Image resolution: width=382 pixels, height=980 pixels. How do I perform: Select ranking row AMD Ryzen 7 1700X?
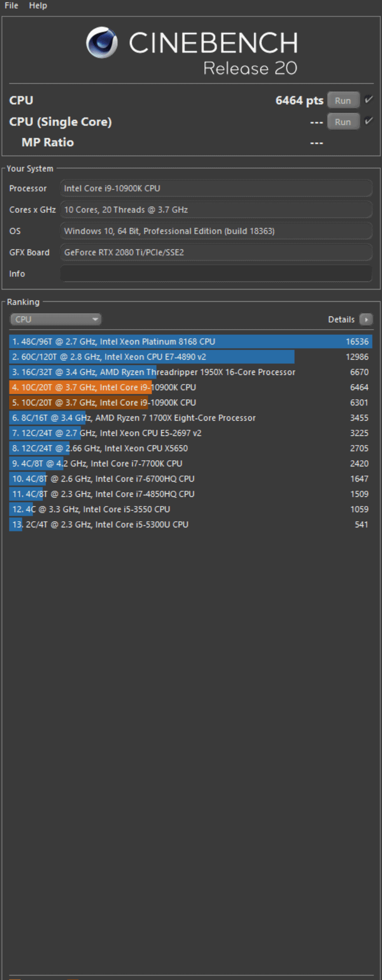191,418
